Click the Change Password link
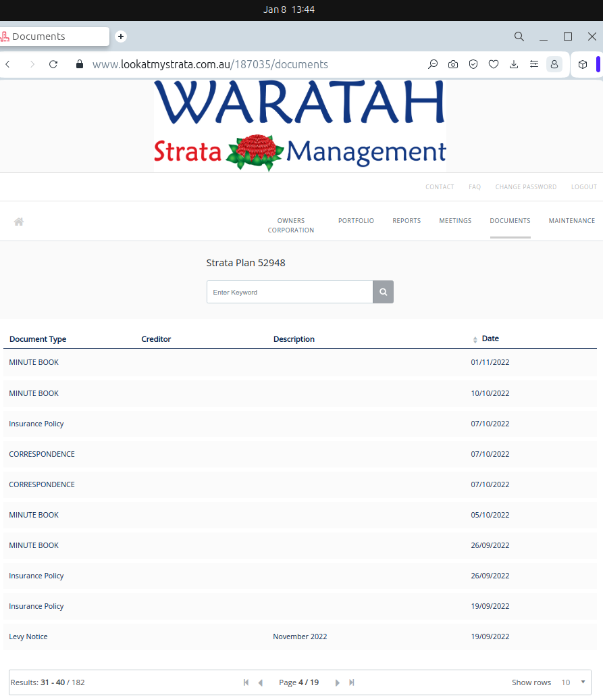 (x=526, y=186)
